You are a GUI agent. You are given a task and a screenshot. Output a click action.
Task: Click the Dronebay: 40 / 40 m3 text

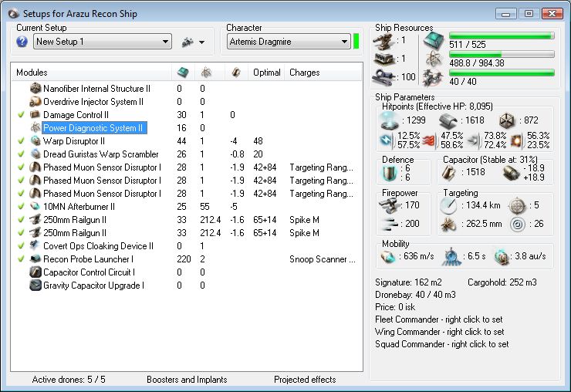click(x=415, y=295)
